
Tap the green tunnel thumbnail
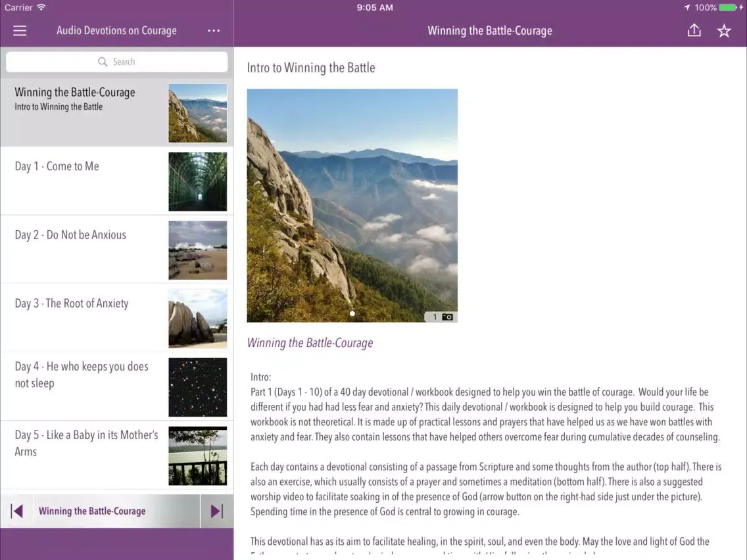click(198, 182)
